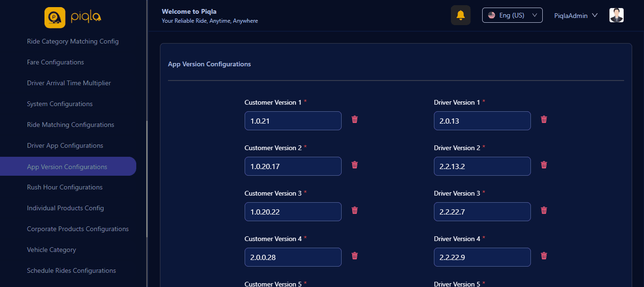Select App Version Configurations menu item
644x287 pixels.
tap(68, 166)
